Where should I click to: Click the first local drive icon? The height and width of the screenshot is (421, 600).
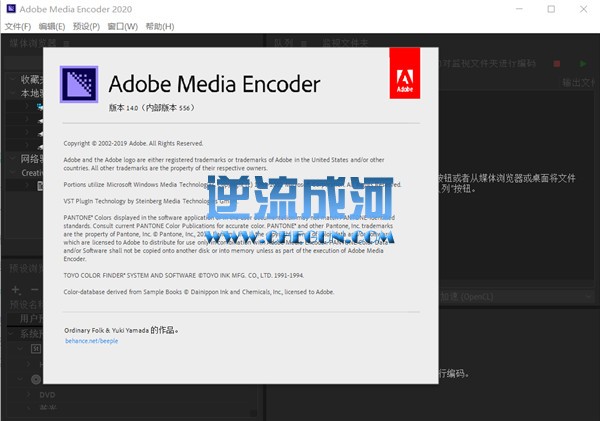(40, 106)
